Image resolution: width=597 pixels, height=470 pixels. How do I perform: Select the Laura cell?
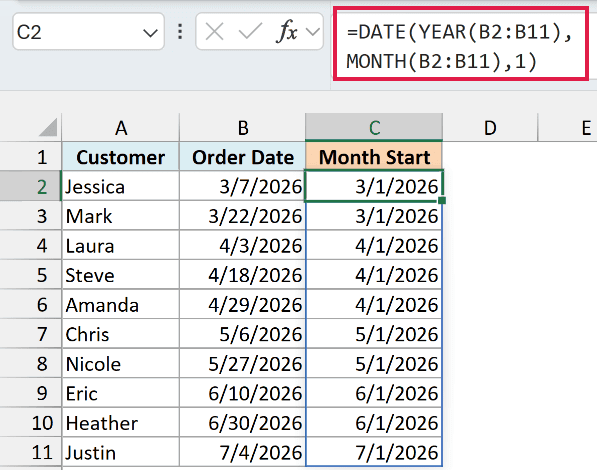click(x=121, y=245)
